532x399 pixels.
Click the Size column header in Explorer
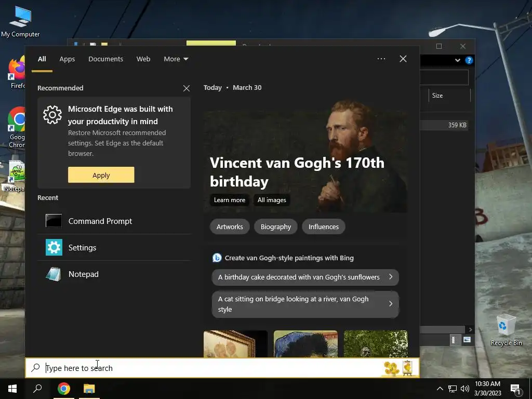[449, 96]
